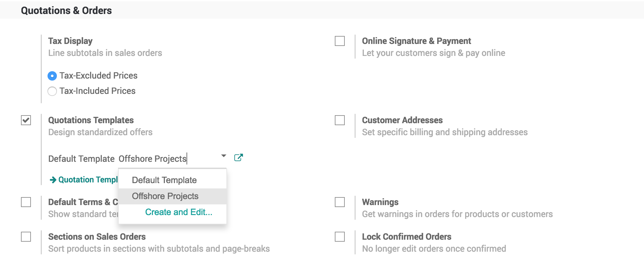Enable the Lock Confirmed Orders checkbox
Viewport: 644px width, 261px height.
click(x=340, y=237)
